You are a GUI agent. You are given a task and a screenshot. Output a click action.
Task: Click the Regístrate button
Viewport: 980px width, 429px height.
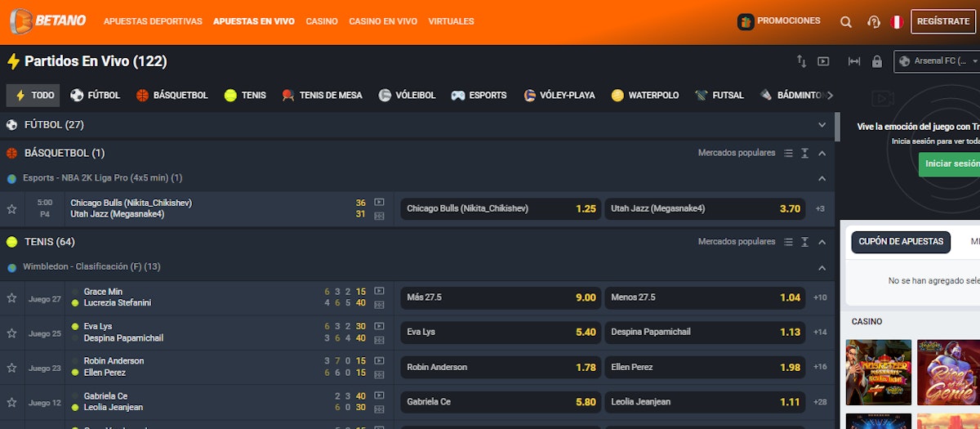click(942, 21)
